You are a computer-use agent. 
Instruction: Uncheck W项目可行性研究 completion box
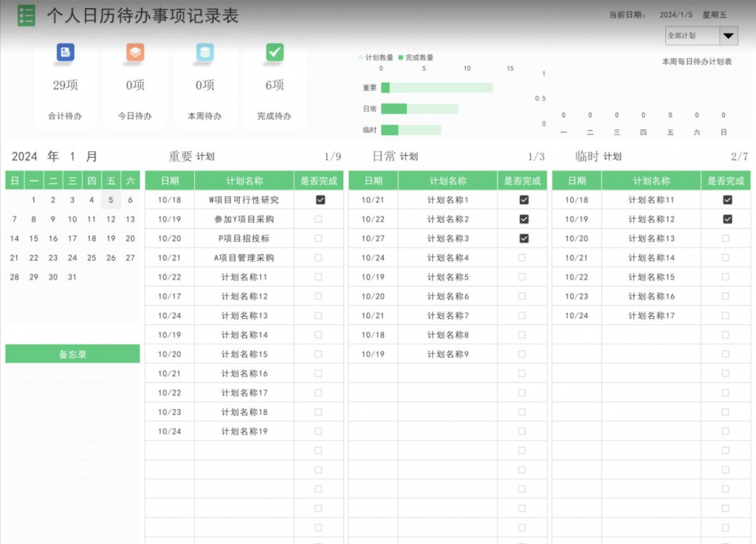click(318, 199)
